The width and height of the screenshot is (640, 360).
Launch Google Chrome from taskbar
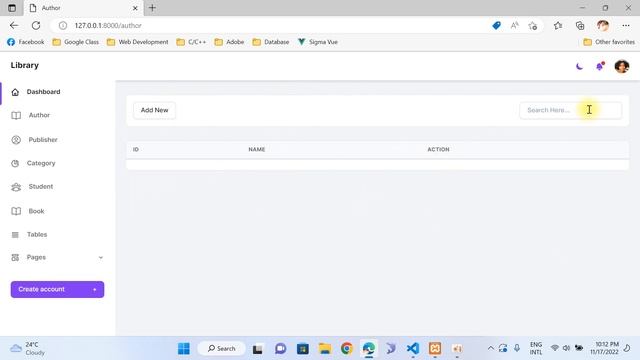[x=347, y=349]
